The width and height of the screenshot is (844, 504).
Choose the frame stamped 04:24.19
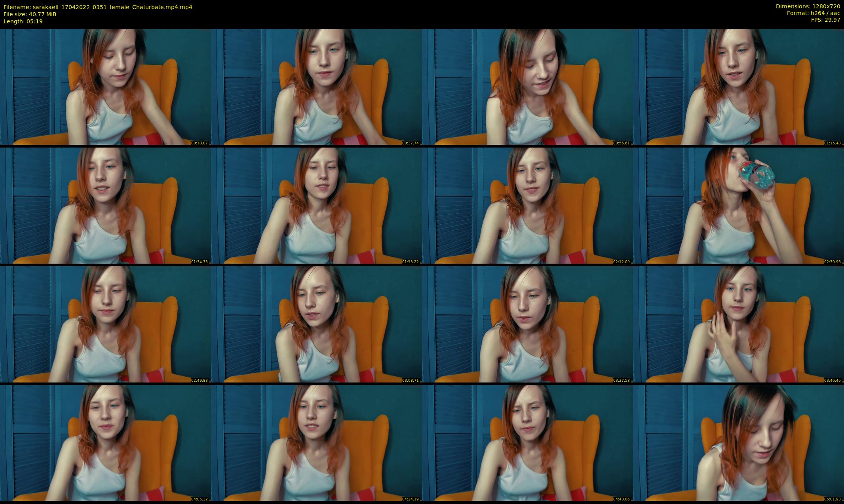pos(316,443)
